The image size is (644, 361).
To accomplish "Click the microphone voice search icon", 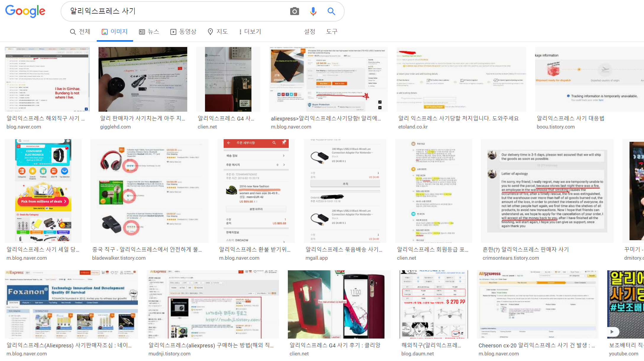I will click(x=313, y=12).
